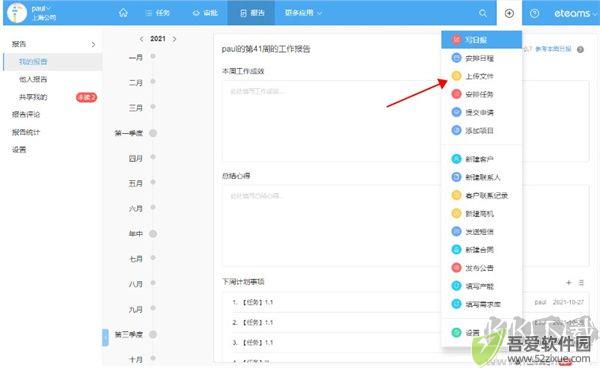This screenshot has width=600, height=368.
Task: Collapse the 报告 sidebar section arrow
Action: tap(93, 44)
